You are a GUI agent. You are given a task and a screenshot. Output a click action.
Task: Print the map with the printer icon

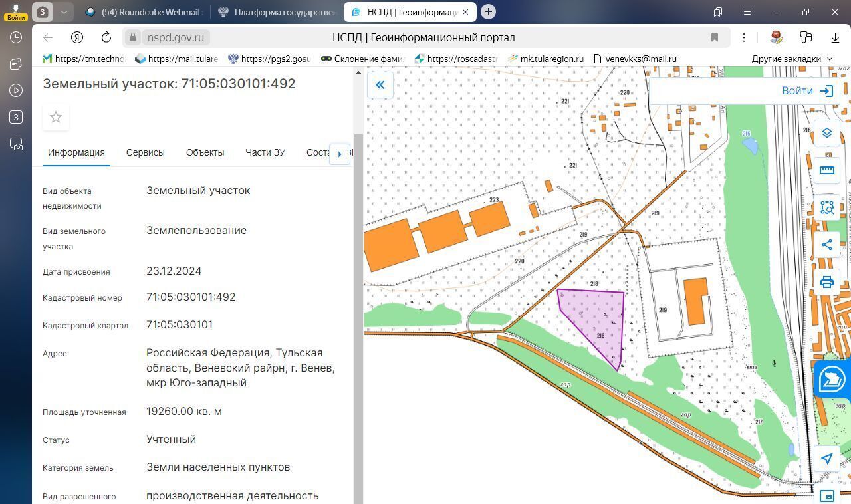coord(827,282)
